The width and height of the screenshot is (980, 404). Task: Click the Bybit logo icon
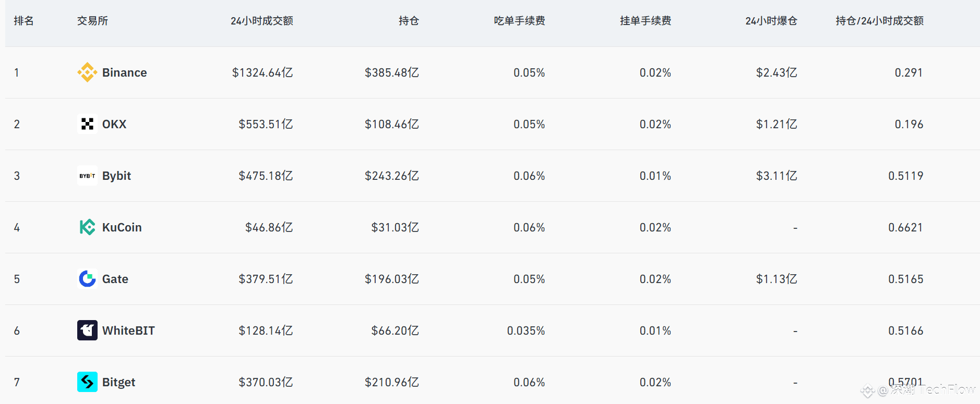pyautogui.click(x=87, y=176)
